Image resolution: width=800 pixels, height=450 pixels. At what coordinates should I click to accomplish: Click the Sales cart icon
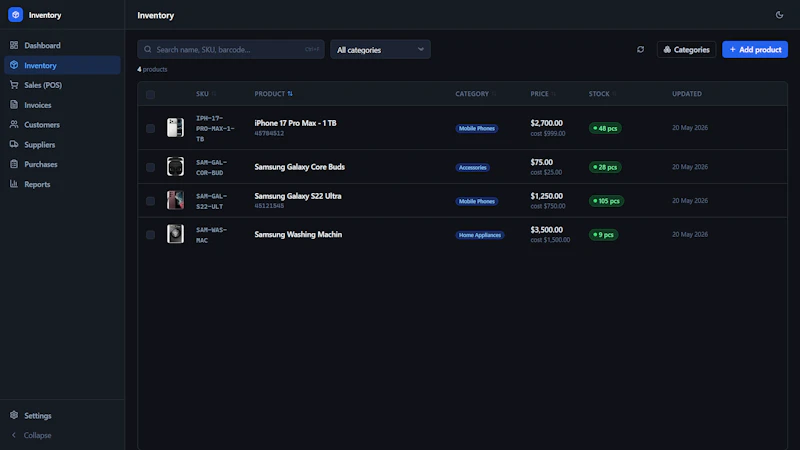14,85
